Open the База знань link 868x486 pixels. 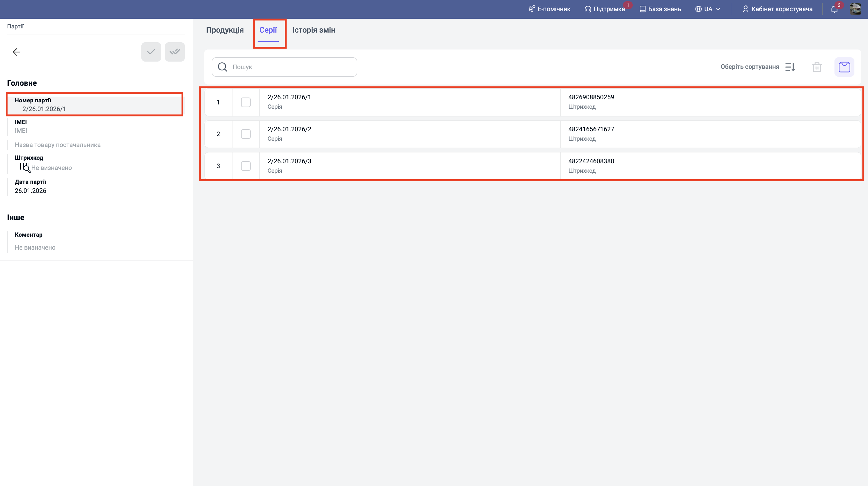pos(660,9)
